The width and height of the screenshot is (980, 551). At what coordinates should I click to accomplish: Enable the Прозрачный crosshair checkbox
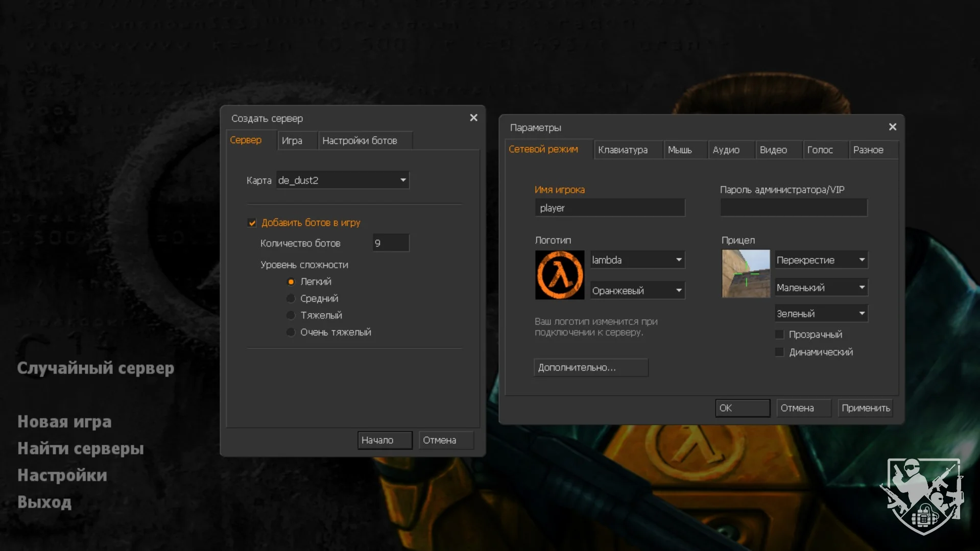[779, 334]
